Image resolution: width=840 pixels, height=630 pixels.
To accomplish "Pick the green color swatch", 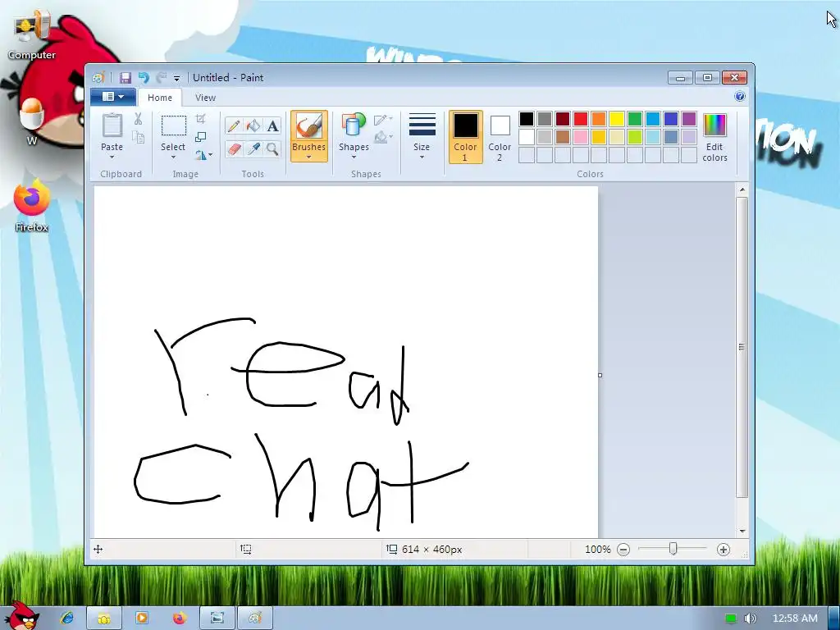I will tap(635, 119).
